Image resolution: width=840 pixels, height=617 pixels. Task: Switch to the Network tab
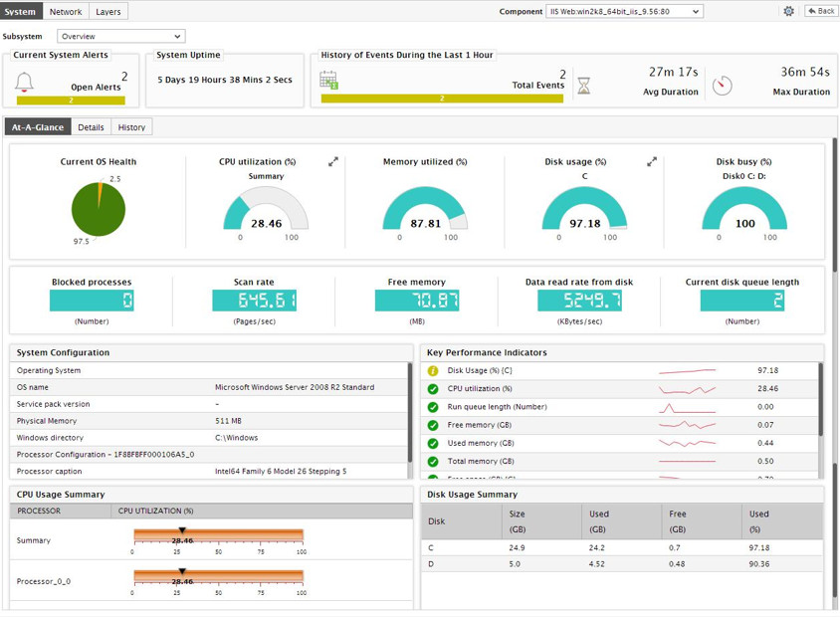pyautogui.click(x=66, y=11)
